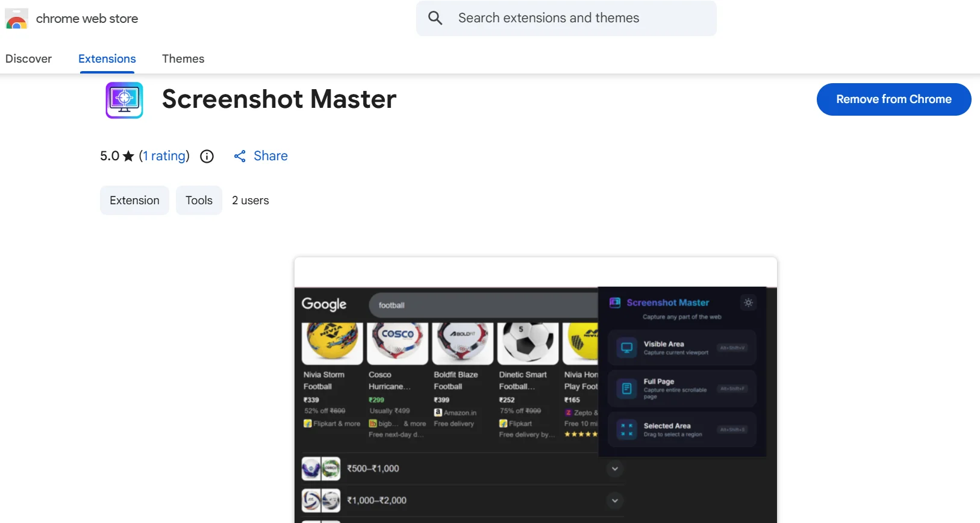Viewport: 980px width, 523px height.
Task: Select the Extension category chip
Action: tap(134, 200)
